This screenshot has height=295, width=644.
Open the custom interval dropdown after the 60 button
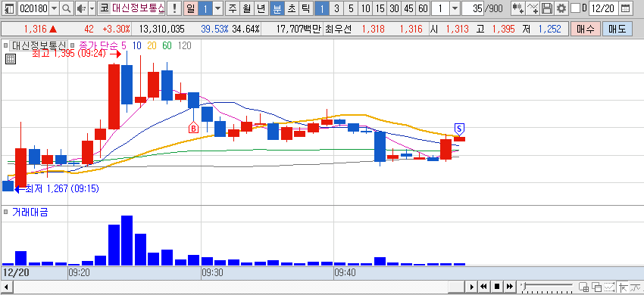point(455,8)
